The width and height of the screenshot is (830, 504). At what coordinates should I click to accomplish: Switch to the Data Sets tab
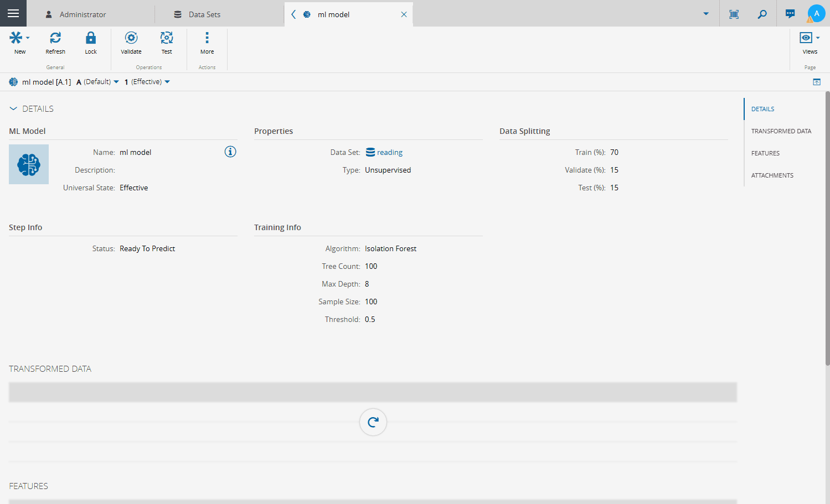(204, 14)
